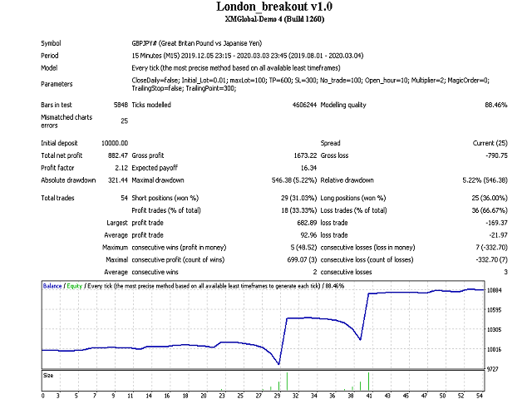The image size is (532, 399).
Task: Click the "Total net profit" label
Action: pyautogui.click(x=62, y=155)
